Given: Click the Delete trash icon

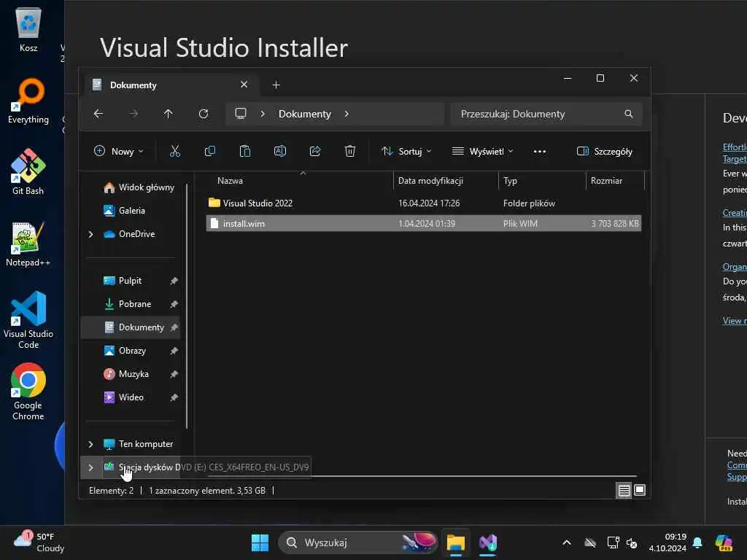Looking at the screenshot, I should tap(350, 152).
